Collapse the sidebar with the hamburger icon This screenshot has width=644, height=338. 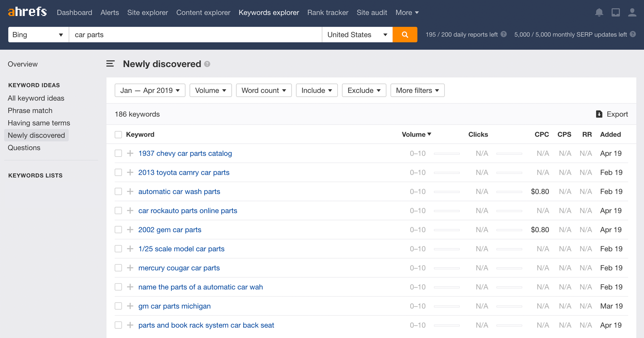110,64
